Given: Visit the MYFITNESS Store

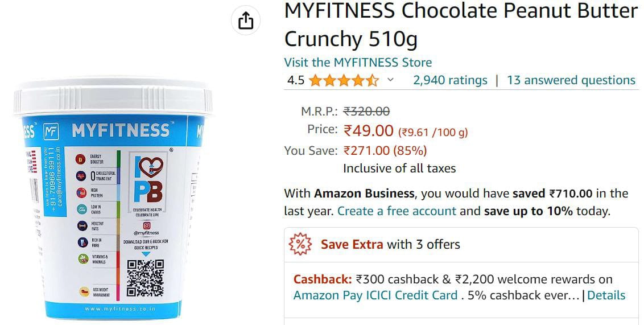Looking at the screenshot, I should (x=358, y=62).
